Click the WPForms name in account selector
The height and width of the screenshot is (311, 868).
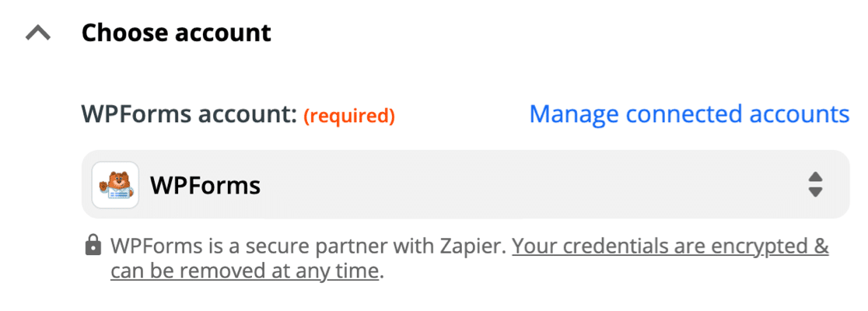205,186
